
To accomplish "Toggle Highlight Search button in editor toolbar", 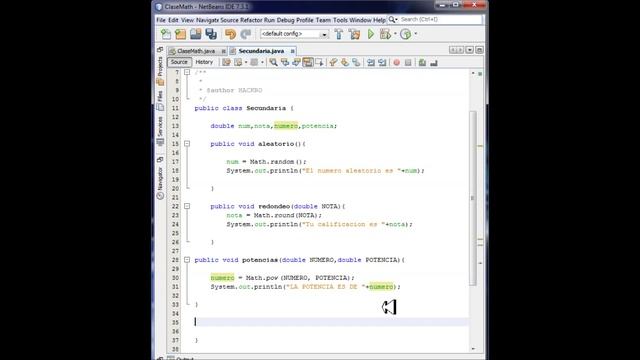I will [307, 62].
